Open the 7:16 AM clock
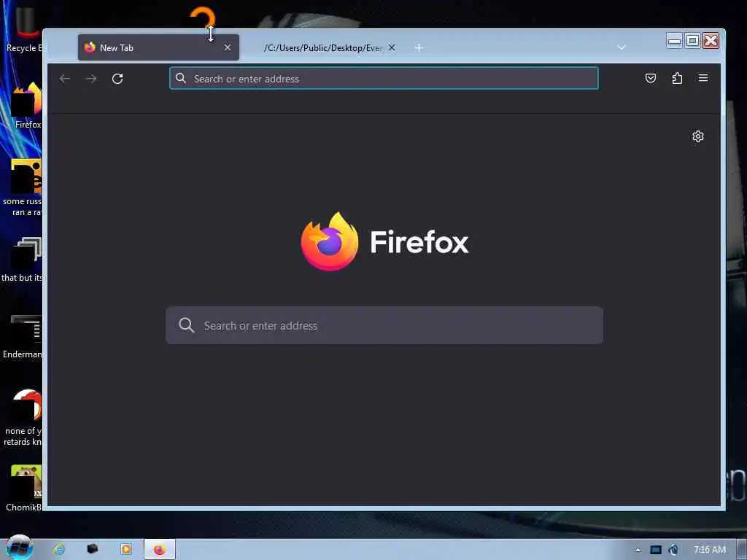Viewport: 747px width, 560px height. coord(709,550)
